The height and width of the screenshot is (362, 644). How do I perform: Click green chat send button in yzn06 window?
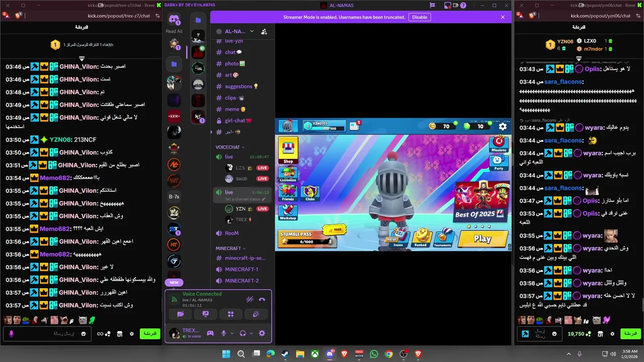tap(631, 333)
